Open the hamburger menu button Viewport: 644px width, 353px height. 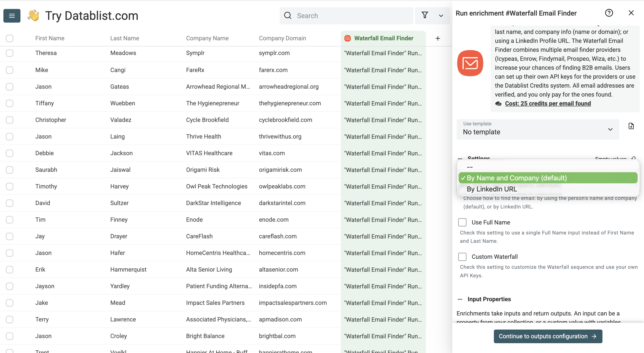[x=12, y=16]
